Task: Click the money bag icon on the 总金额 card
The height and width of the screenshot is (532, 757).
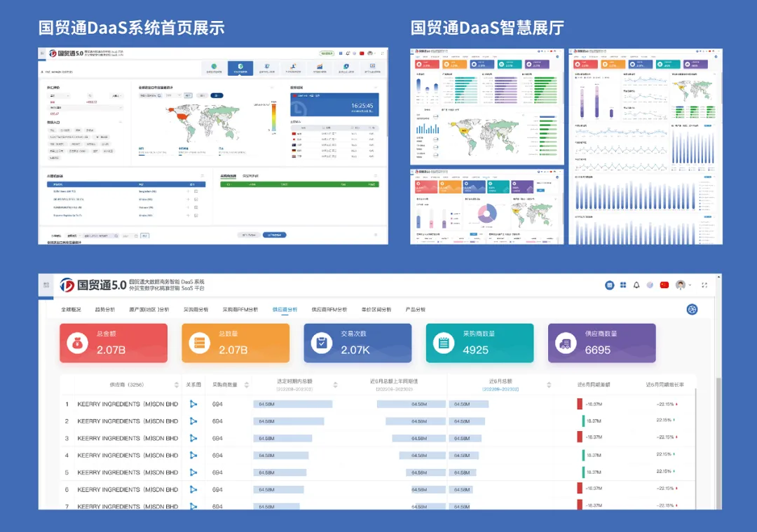Action: (77, 343)
